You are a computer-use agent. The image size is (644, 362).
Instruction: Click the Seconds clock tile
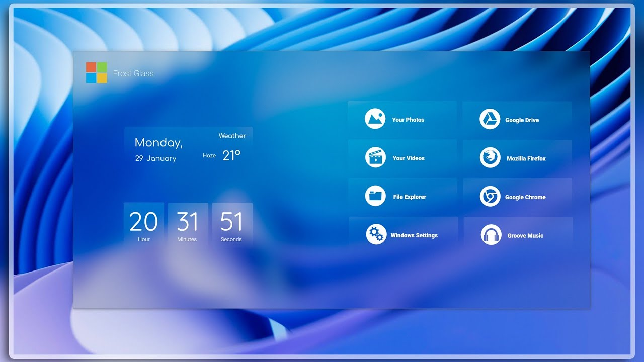pos(232,225)
